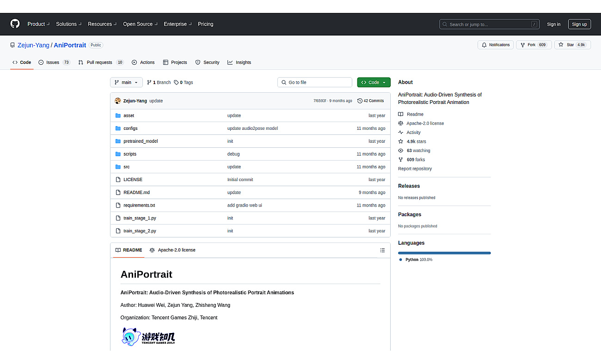Open the Enterprise menu

[x=178, y=24]
